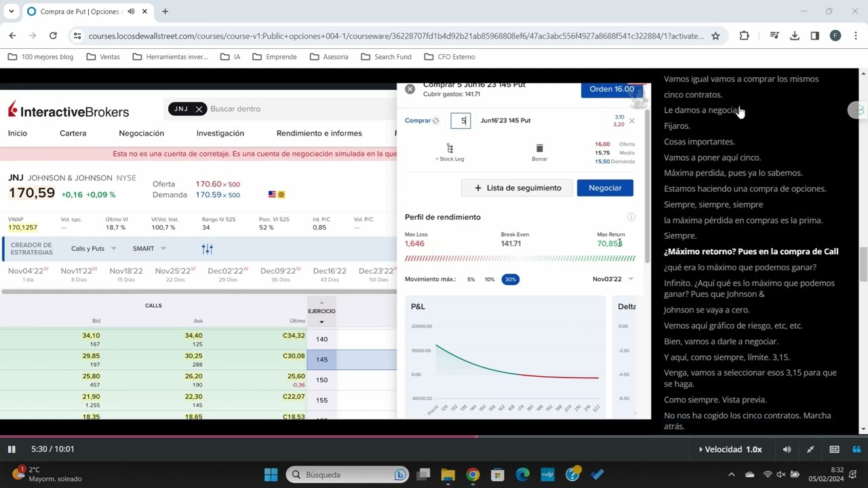View site information in address bar
Screen dimensions: 868x488
click(77, 36)
